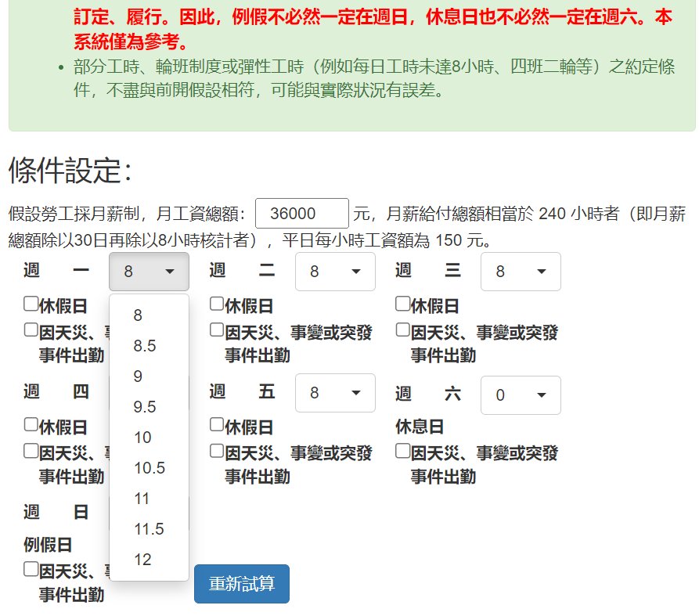Check 因天災 checkbox for 週四
Screen dimensions: 699x616
(31, 451)
